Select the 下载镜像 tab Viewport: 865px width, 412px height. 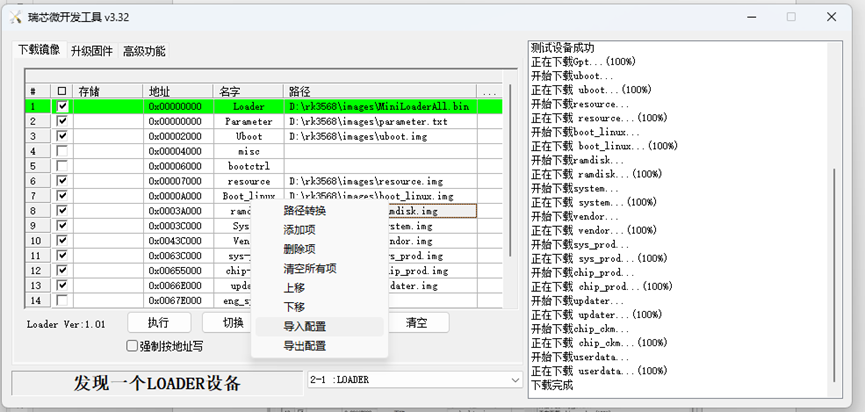click(x=39, y=50)
